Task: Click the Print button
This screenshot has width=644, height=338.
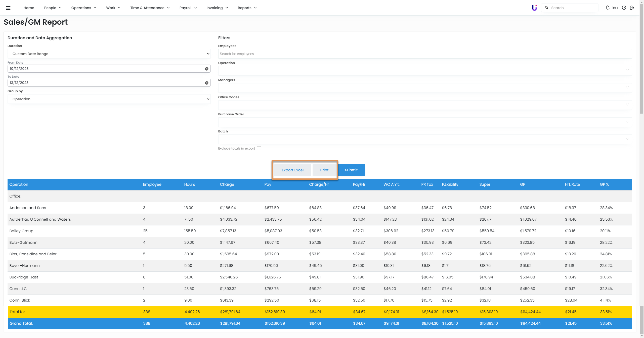Action: (x=324, y=170)
